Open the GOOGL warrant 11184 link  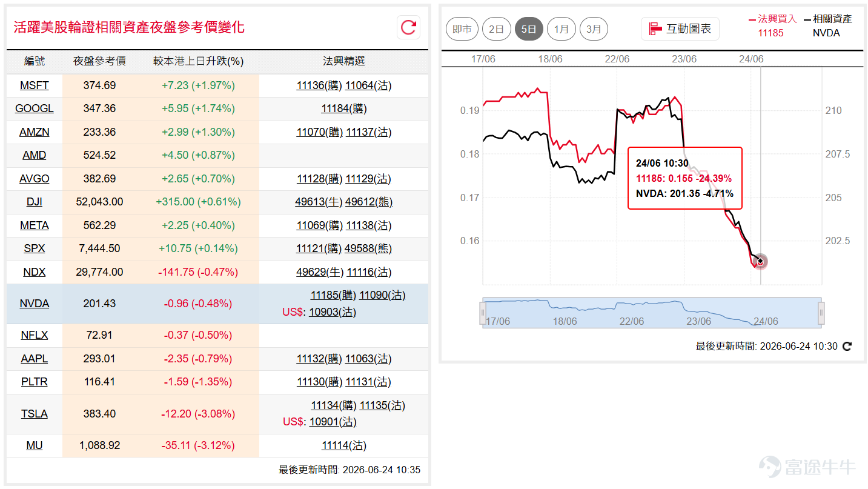point(334,108)
